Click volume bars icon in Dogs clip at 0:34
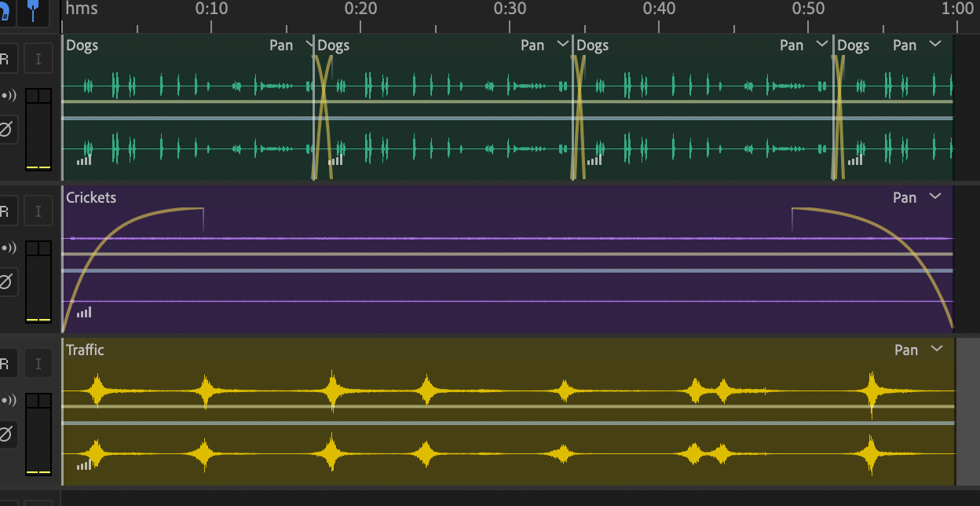Screen dimensions: 980x506 594,159
